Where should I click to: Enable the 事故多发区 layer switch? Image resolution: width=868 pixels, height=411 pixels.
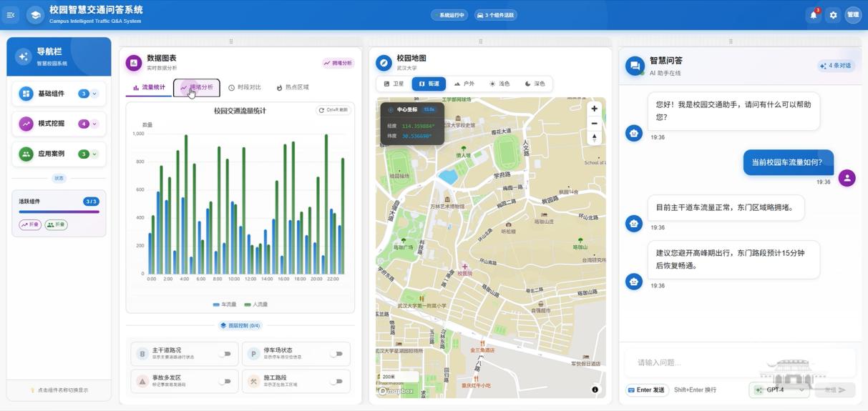(225, 381)
